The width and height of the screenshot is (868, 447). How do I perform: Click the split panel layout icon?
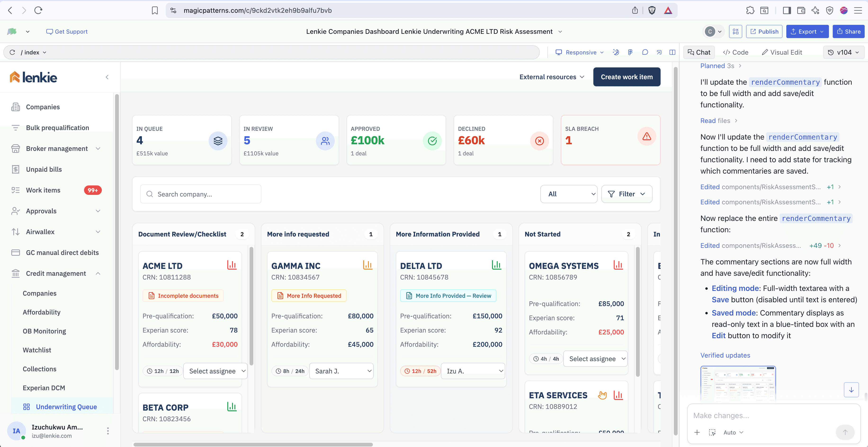tap(672, 52)
